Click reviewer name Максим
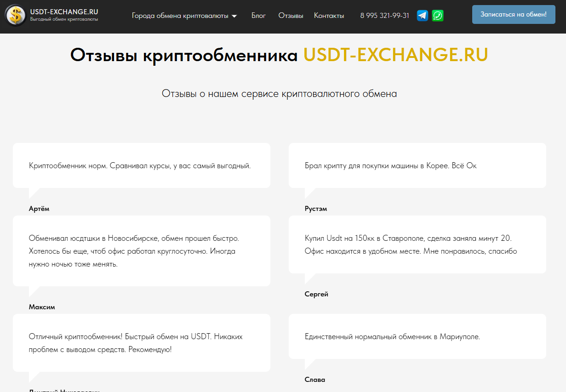566x392 pixels. tap(42, 307)
